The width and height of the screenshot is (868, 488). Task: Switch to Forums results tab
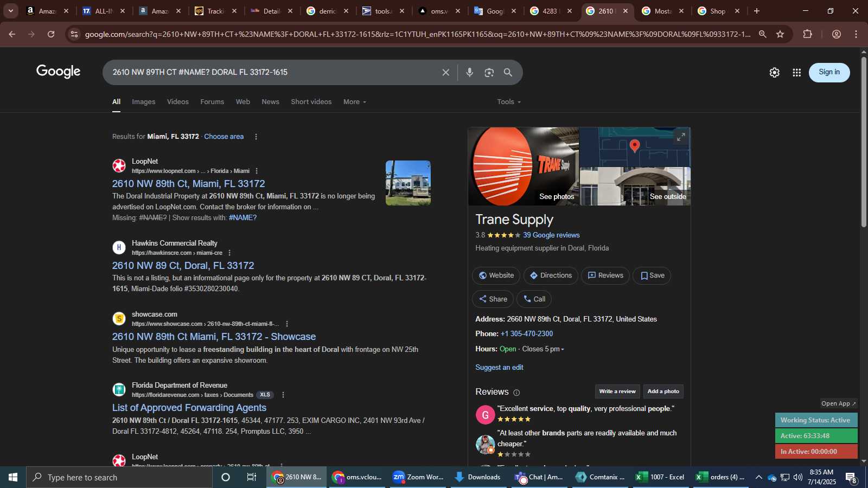212,102
